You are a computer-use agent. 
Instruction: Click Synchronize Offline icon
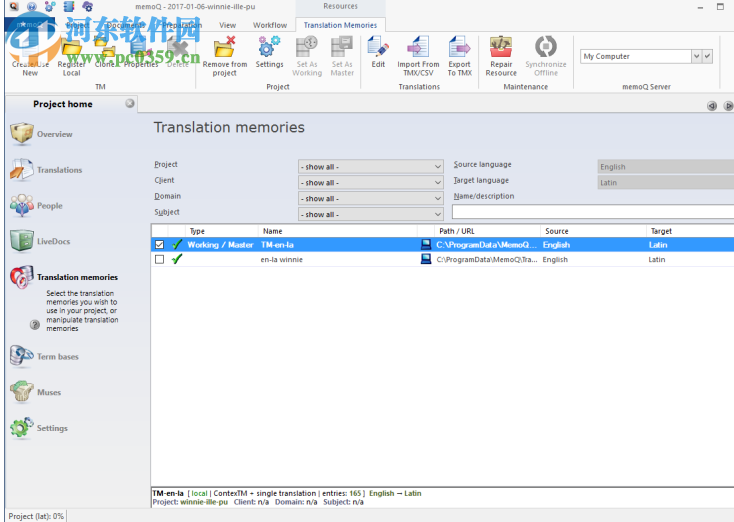pyautogui.click(x=546, y=56)
